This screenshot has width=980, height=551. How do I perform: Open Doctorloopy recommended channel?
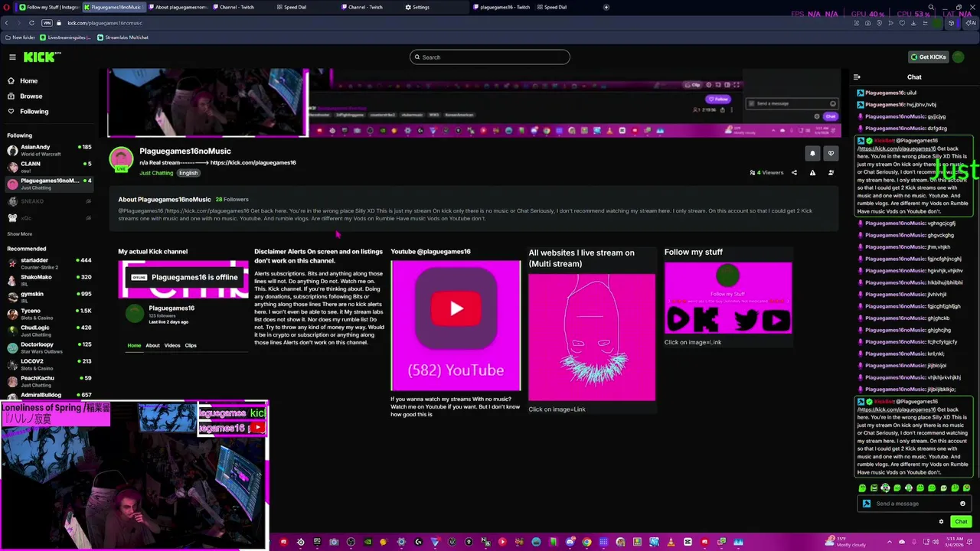(49, 347)
